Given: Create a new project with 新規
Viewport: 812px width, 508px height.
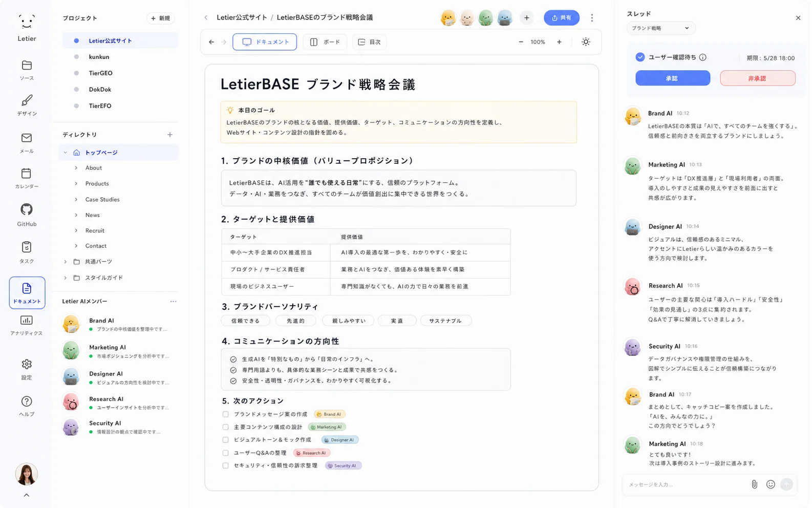Looking at the screenshot, I should click(161, 18).
